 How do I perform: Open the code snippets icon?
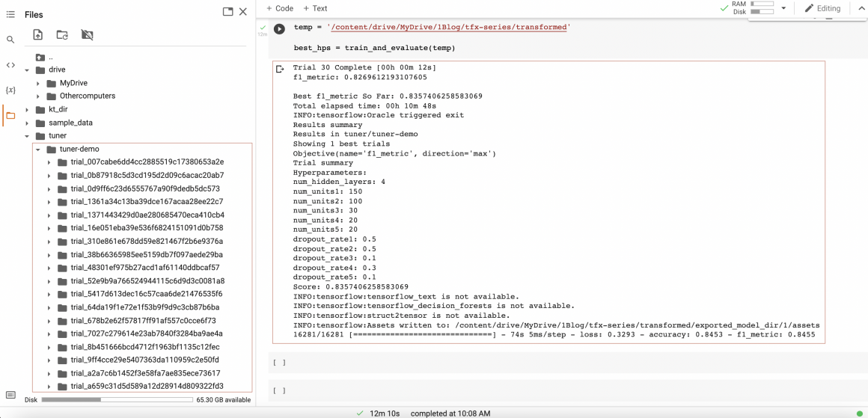point(10,65)
